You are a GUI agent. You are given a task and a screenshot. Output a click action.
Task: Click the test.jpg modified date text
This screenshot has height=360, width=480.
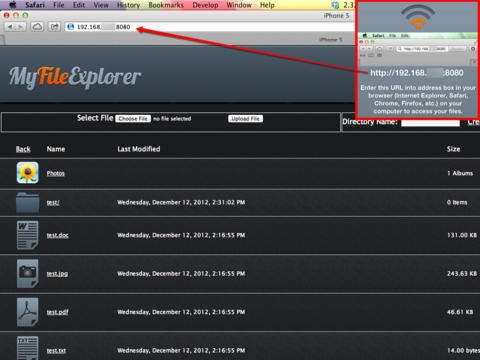[181, 274]
